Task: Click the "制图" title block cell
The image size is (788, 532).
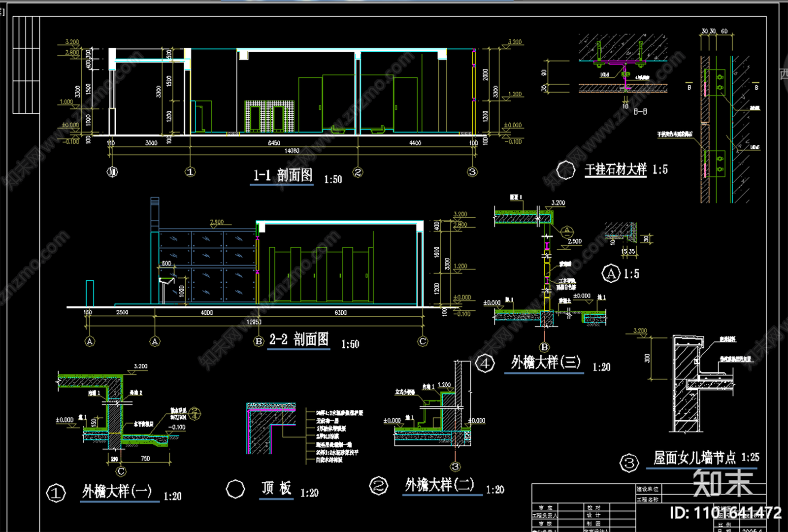Action: coord(593,524)
